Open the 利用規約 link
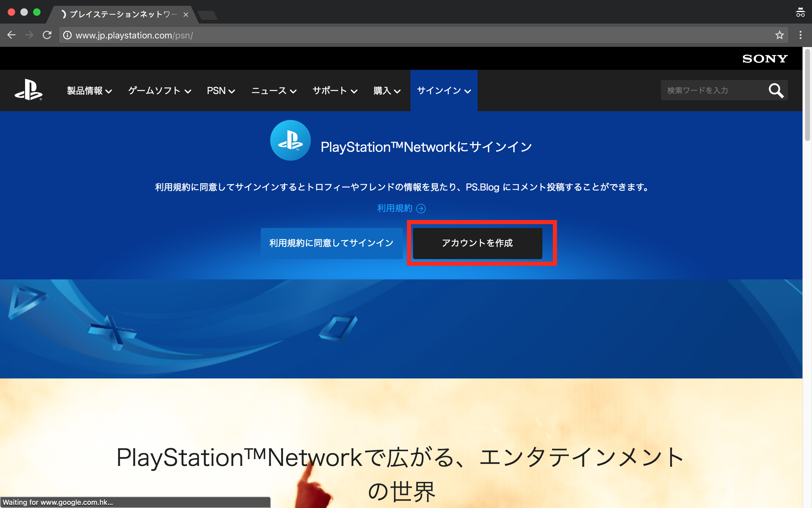The image size is (812, 508). click(395, 208)
